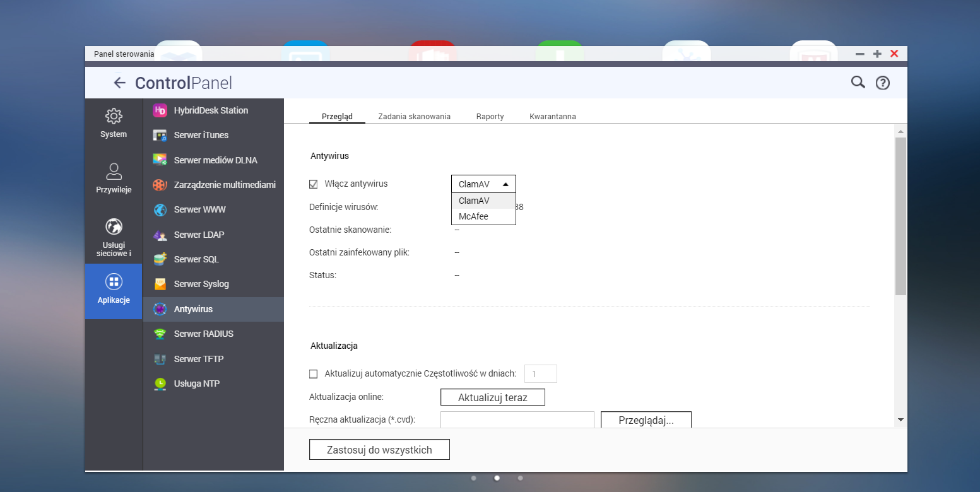The image size is (980, 492).
Task: Switch to the Zadania skanowania tab
Action: (x=414, y=117)
